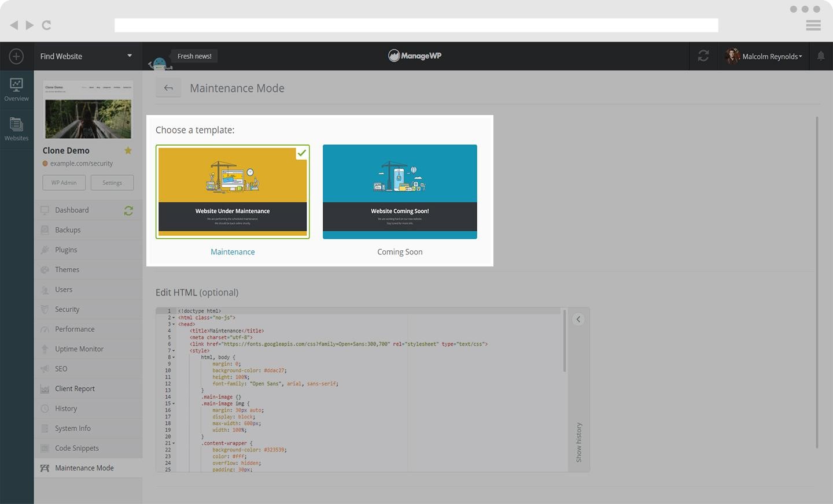Select the Coming Soon template thumbnail
833x504 pixels.
click(400, 192)
